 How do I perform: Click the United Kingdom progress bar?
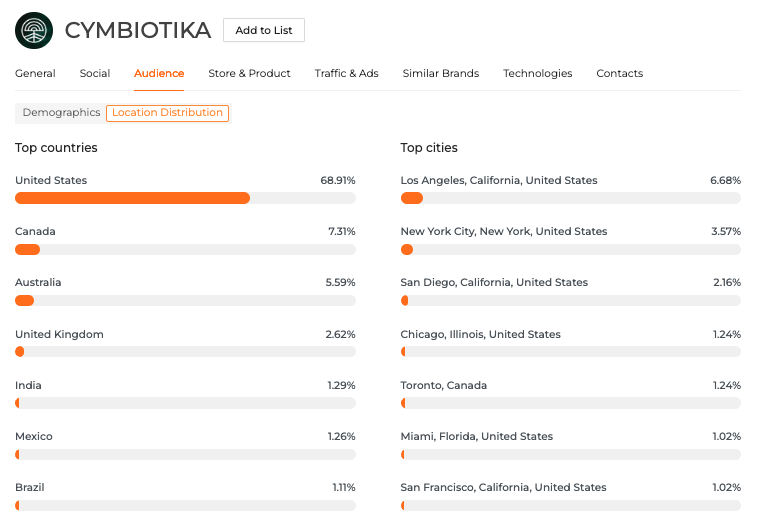pos(185,352)
